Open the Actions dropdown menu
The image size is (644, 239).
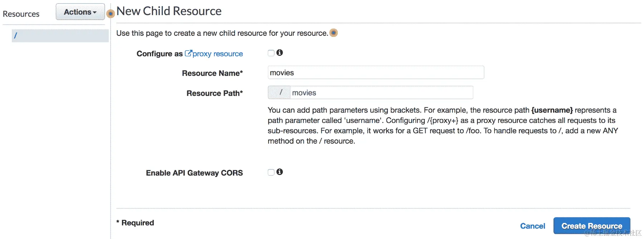point(80,12)
